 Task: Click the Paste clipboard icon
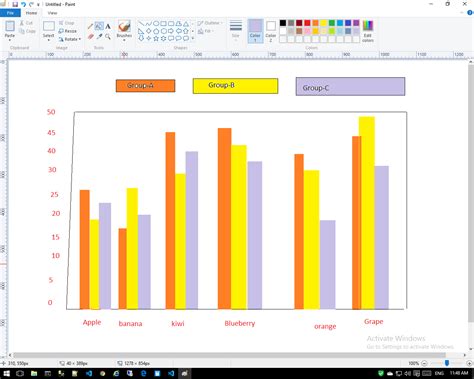coord(10,26)
